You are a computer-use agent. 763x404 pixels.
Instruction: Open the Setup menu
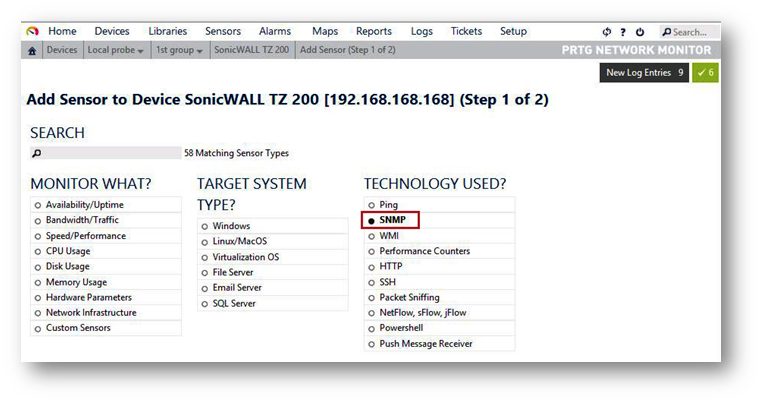click(513, 31)
